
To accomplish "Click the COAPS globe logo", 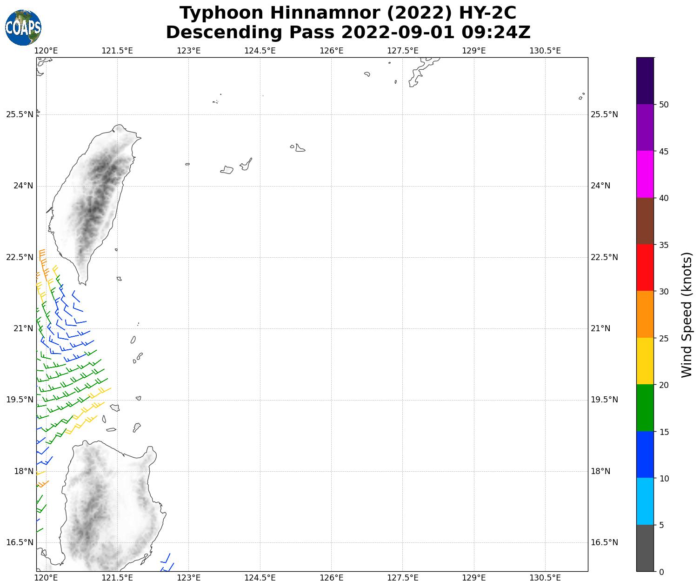I will point(23,27).
